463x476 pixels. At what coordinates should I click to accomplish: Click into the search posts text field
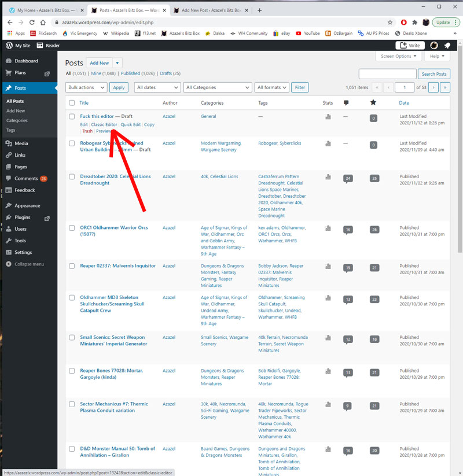click(x=387, y=74)
